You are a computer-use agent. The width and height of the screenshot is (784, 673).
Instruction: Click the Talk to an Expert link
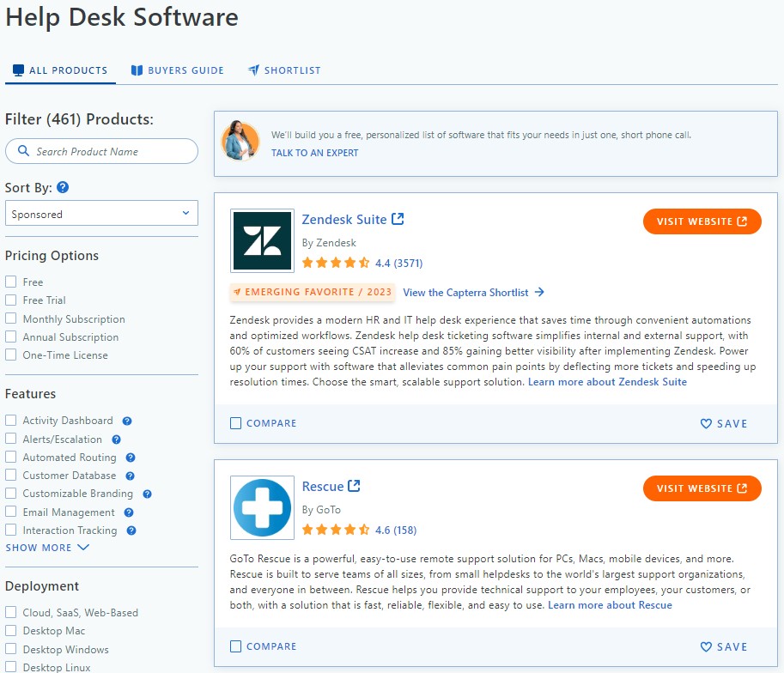314,153
